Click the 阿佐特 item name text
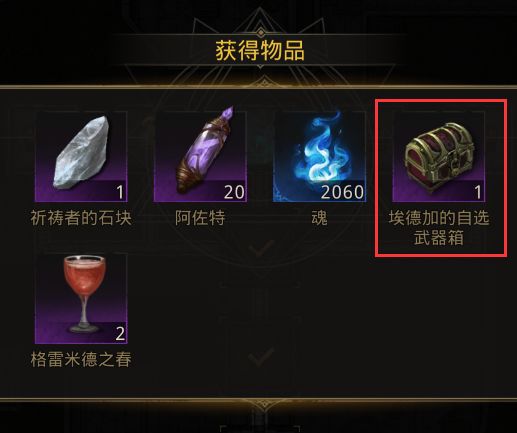The width and height of the screenshot is (517, 433). [200, 218]
